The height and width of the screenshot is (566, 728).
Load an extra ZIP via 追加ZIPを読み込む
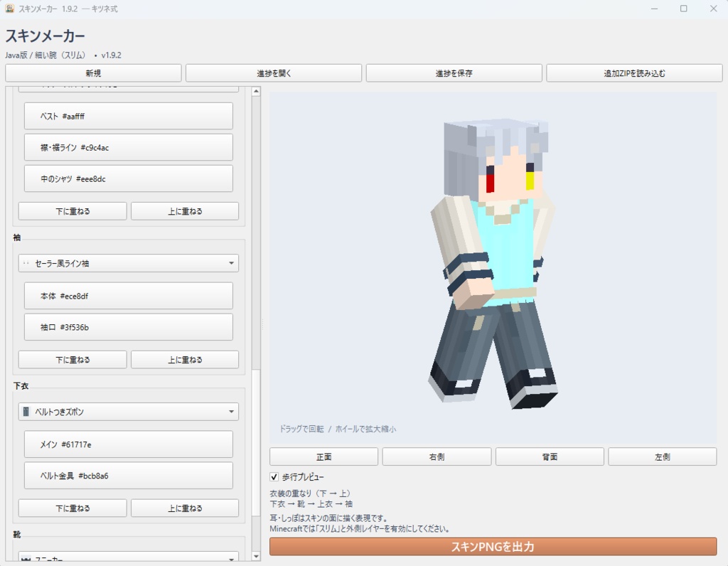coord(634,73)
